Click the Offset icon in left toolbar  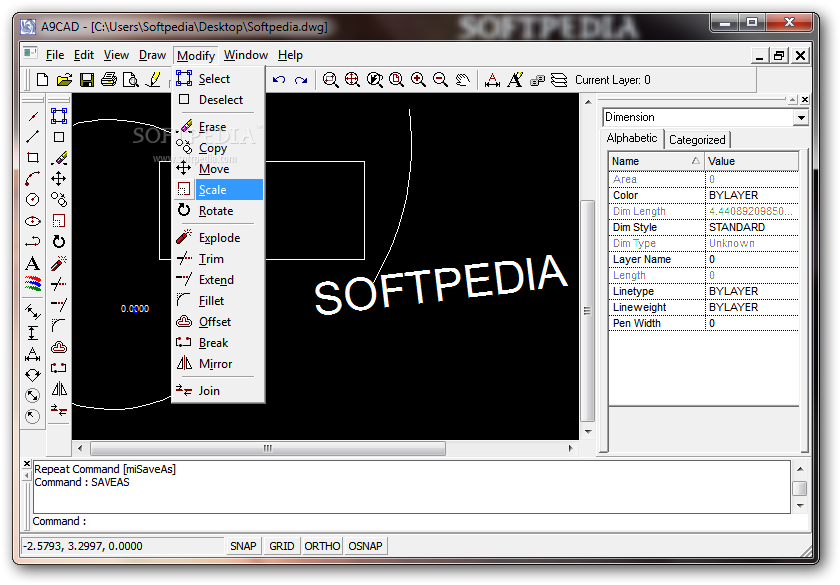pyautogui.click(x=59, y=347)
